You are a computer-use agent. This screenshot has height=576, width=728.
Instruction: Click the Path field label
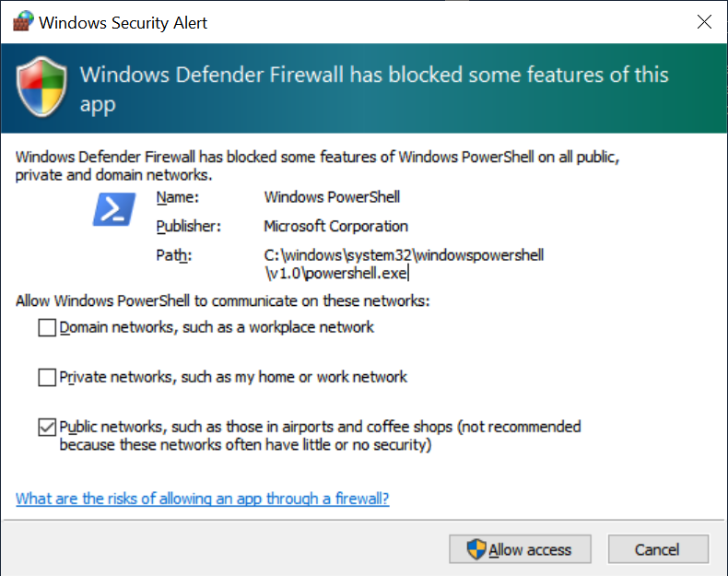[173, 255]
